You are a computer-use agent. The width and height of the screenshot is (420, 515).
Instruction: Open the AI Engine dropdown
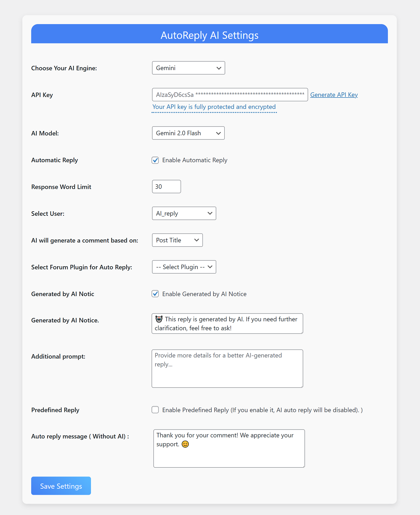188,68
